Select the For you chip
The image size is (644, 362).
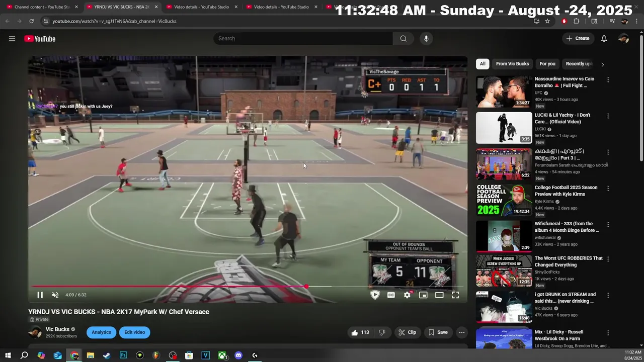[547, 64]
